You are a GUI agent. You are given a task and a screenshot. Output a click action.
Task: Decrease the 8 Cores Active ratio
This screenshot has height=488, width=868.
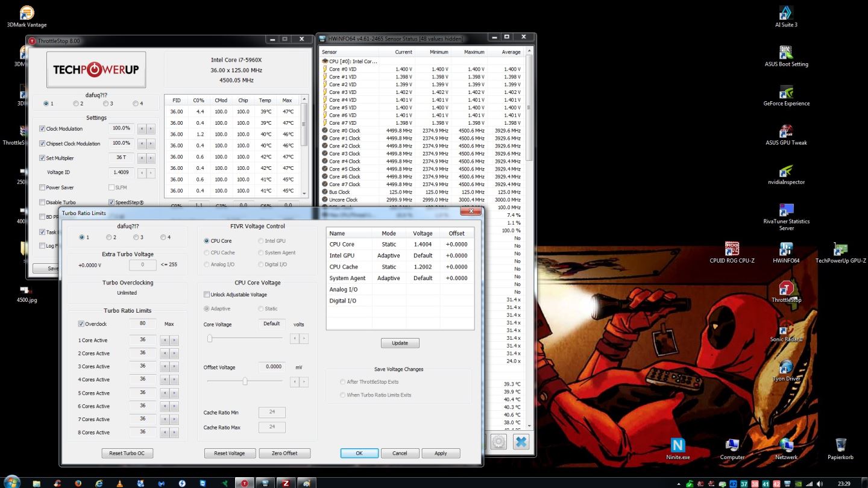point(165,433)
